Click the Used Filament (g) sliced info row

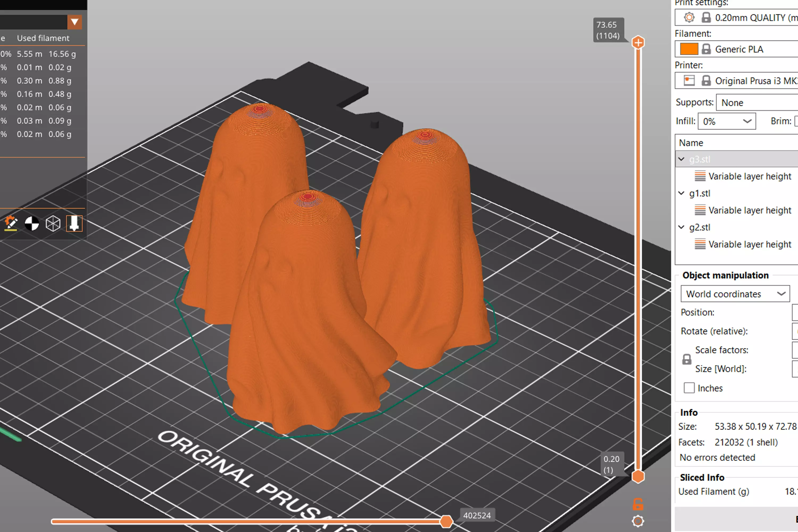[738, 491]
